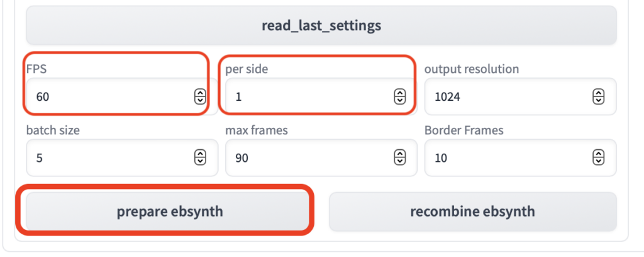
Task: Reduce batch size via stepper down arrow
Action: (200, 161)
